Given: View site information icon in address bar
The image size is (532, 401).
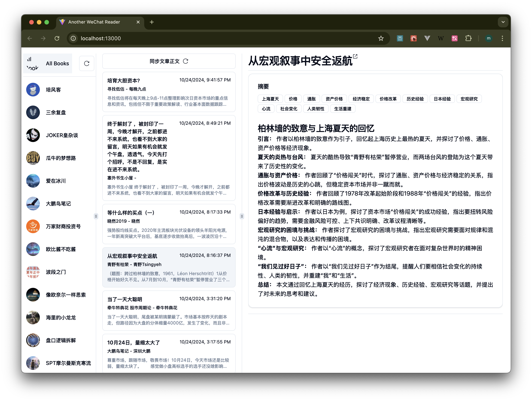Looking at the screenshot, I should pyautogui.click(x=73, y=38).
